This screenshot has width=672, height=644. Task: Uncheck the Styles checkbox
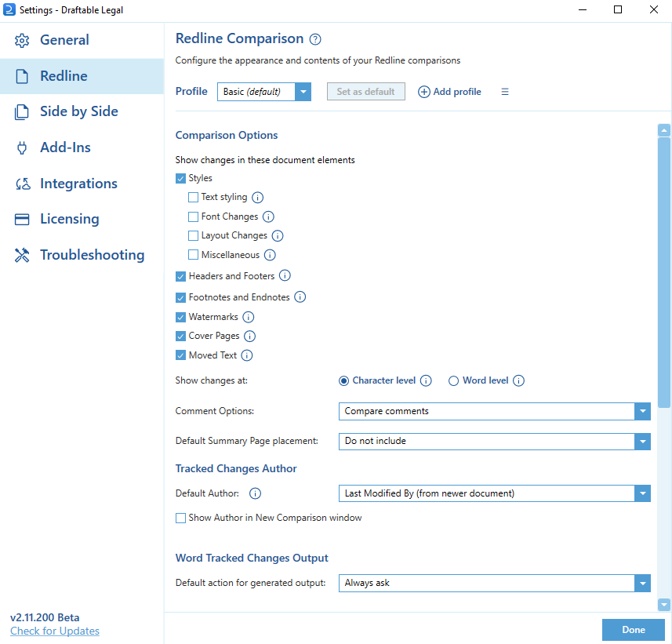[180, 178]
